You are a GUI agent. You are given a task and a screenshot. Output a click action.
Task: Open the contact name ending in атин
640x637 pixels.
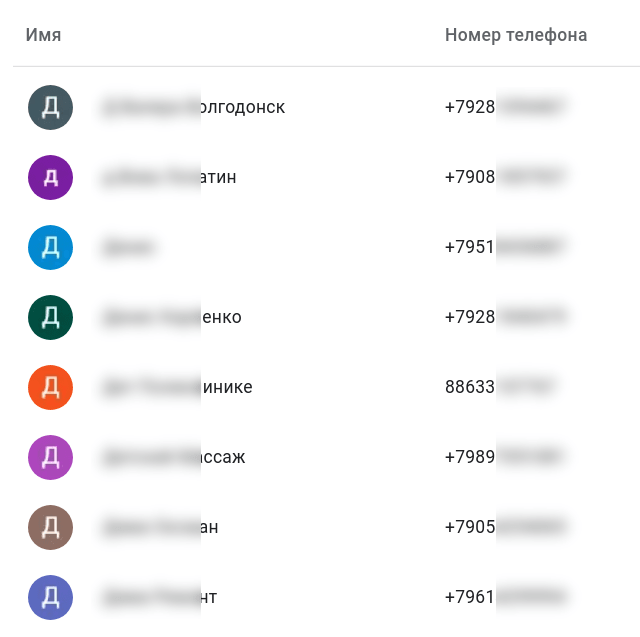pyautogui.click(x=168, y=177)
